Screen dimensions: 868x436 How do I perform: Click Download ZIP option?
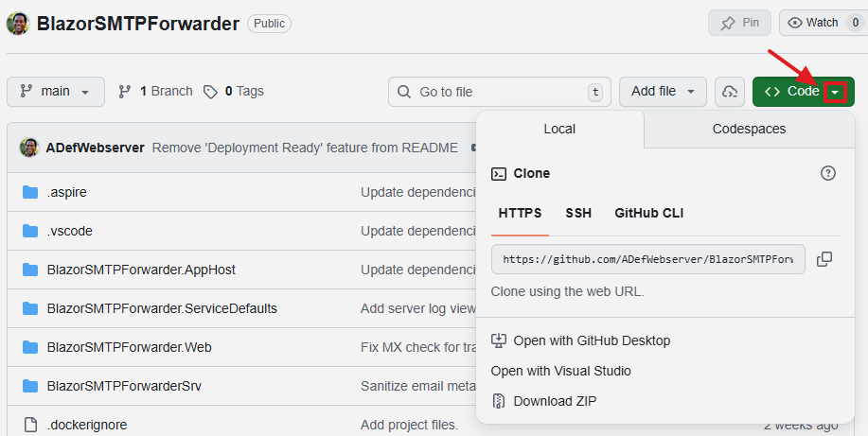[x=555, y=401]
